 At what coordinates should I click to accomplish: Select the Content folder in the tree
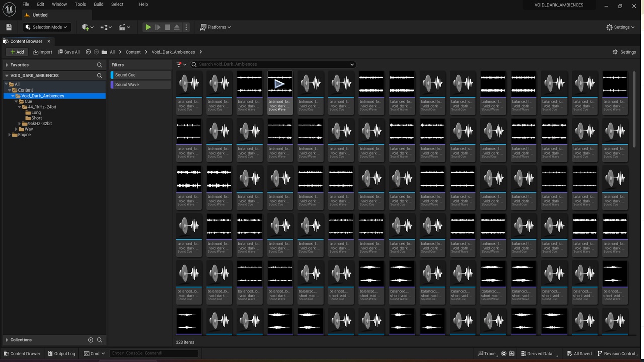click(x=25, y=90)
